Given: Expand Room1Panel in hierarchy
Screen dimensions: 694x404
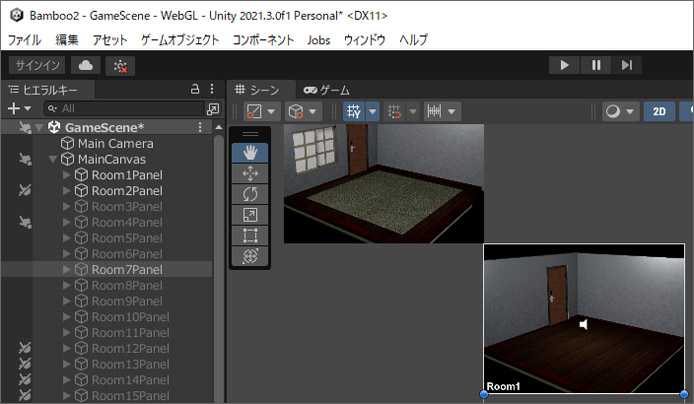Looking at the screenshot, I should pos(67,175).
